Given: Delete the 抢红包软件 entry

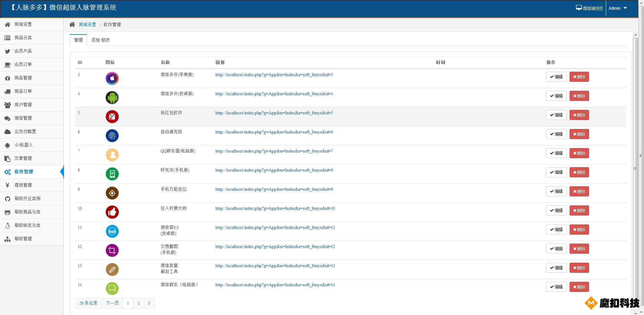Looking at the screenshot, I should (579, 115).
